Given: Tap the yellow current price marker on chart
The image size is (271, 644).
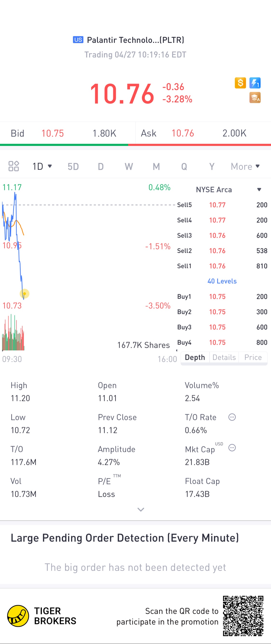Looking at the screenshot, I should [x=25, y=294].
